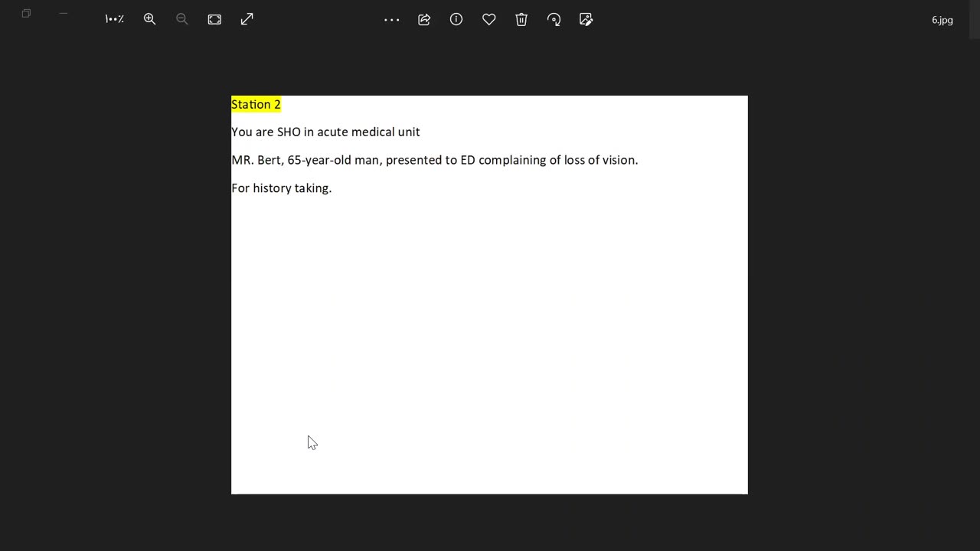Screen dimensions: 980x551
Task: Open the edit image icon
Action: pos(586,19)
